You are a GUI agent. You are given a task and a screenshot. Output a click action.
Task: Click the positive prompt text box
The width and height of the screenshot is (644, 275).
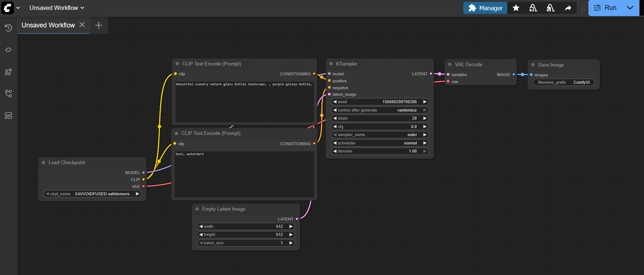[244, 102]
